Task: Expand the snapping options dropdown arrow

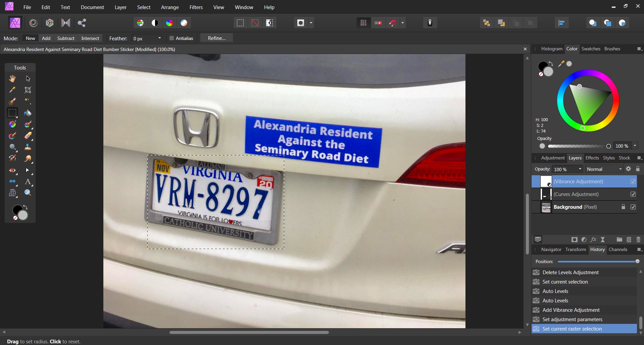Action: [x=403, y=23]
